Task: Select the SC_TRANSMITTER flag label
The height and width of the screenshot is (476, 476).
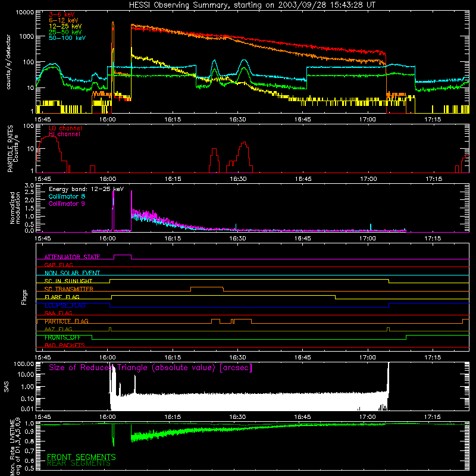Action: coord(69,289)
